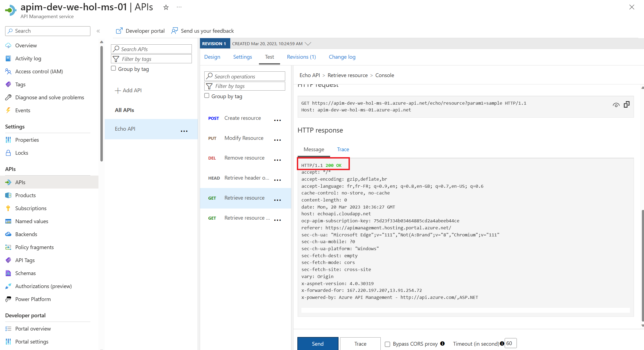This screenshot has height=350, width=644.
Task: Click the Named values icon
Action: pos(8,221)
